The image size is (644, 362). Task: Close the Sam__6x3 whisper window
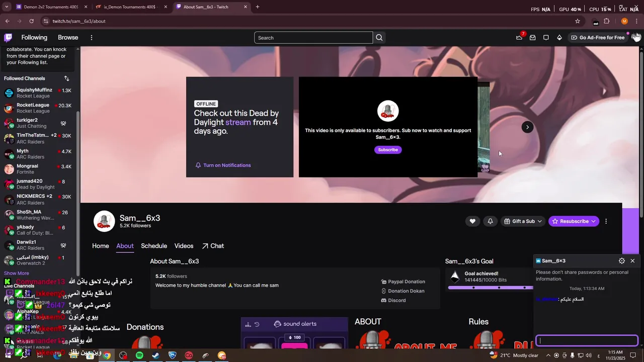click(x=632, y=261)
